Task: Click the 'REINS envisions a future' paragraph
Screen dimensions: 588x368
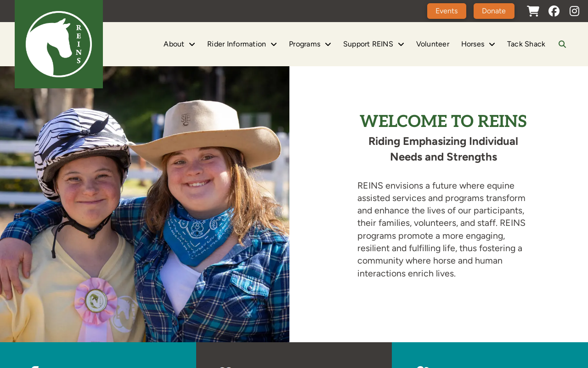Action: point(442,230)
